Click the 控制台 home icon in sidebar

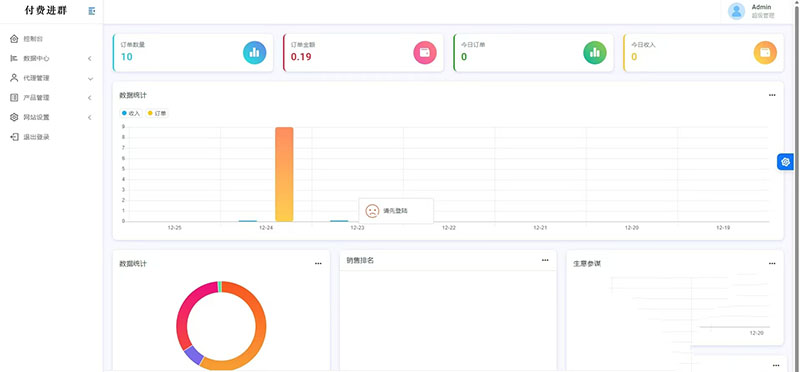click(x=14, y=39)
